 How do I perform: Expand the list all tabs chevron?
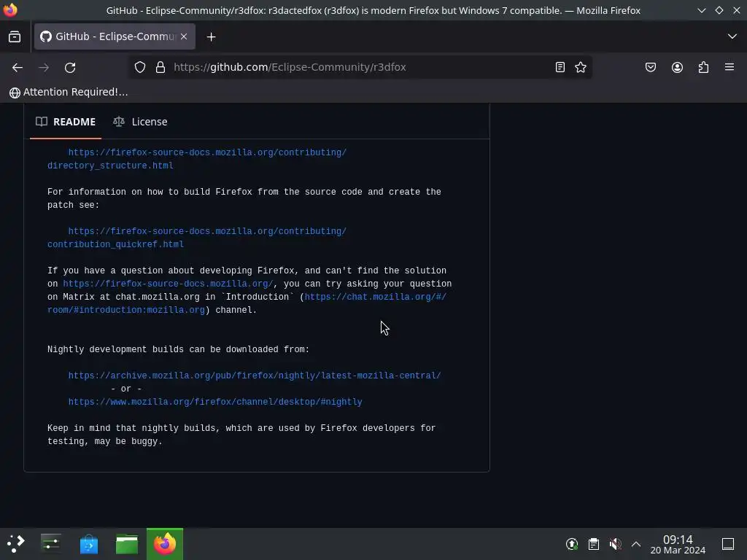pos(732,36)
